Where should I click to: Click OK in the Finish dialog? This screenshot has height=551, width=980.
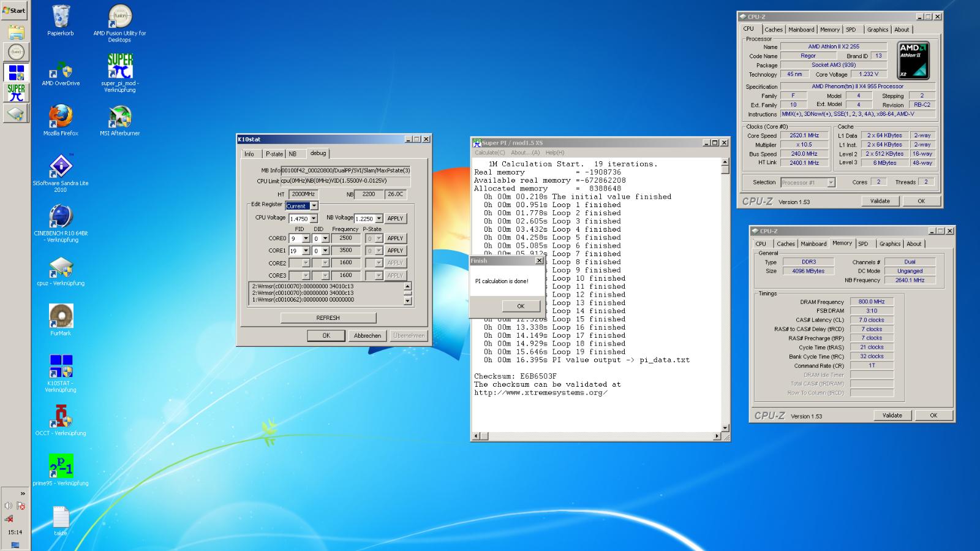tap(521, 306)
